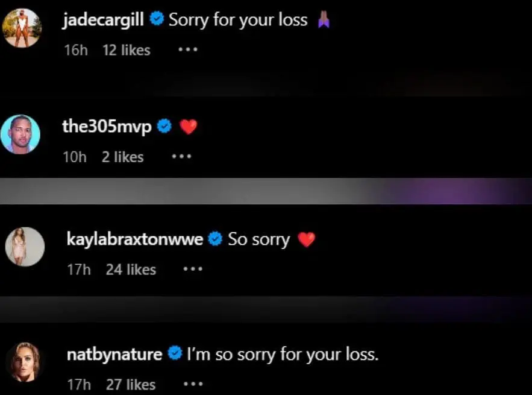Open natbynature profile picture
Screen dimensions: 532x395
(x=25, y=362)
